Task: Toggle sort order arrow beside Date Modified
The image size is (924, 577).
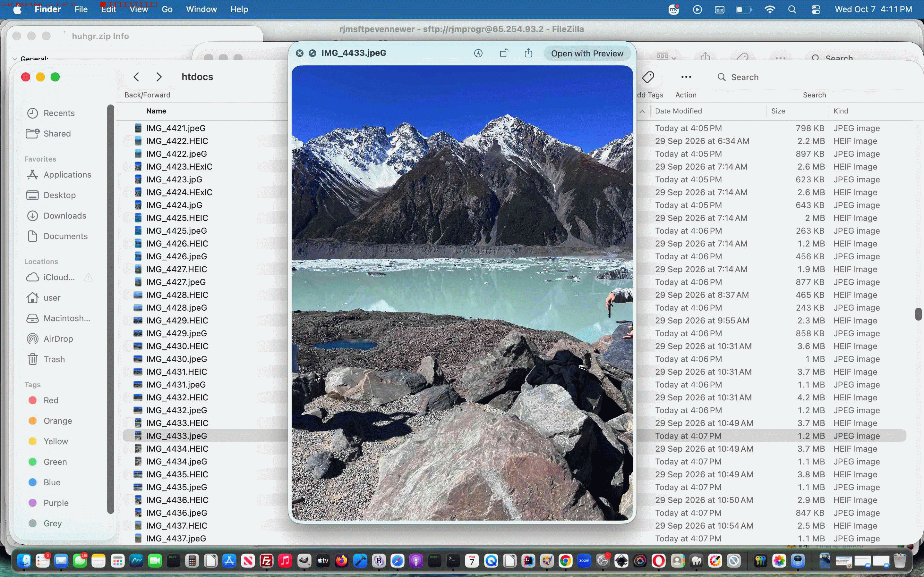Action: click(x=642, y=112)
